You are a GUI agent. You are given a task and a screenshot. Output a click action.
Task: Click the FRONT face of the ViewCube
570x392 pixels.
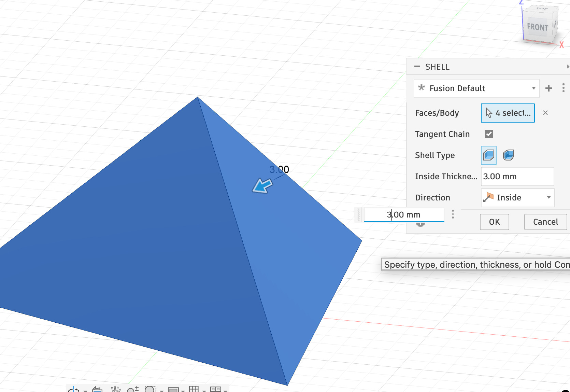click(537, 27)
